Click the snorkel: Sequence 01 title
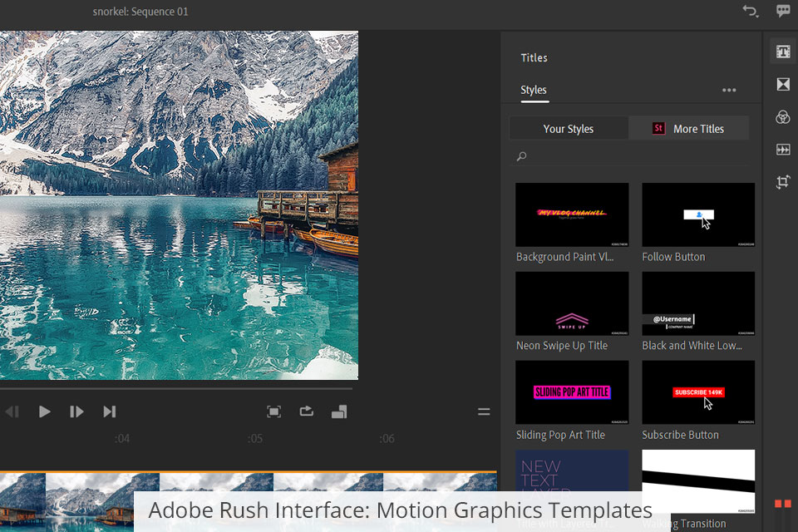Screen dimensions: 798x532 [140, 11]
